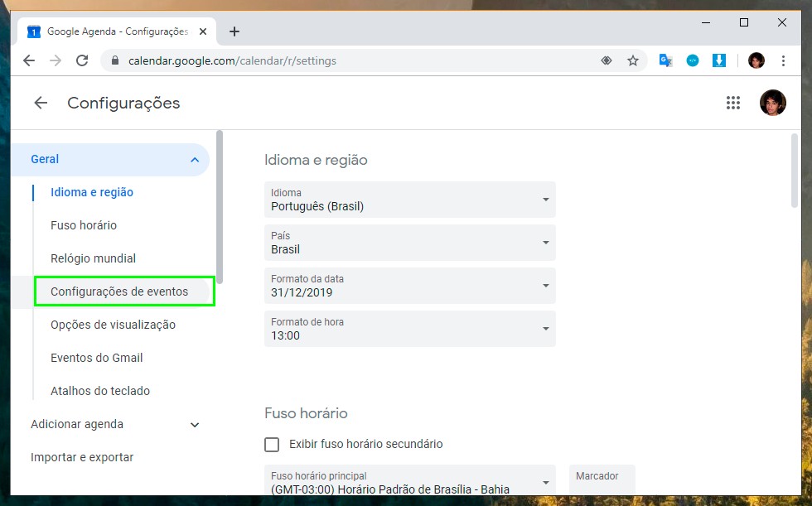Image resolution: width=812 pixels, height=506 pixels.
Task: Open Eventos do Gmail settings
Action: [x=96, y=358]
